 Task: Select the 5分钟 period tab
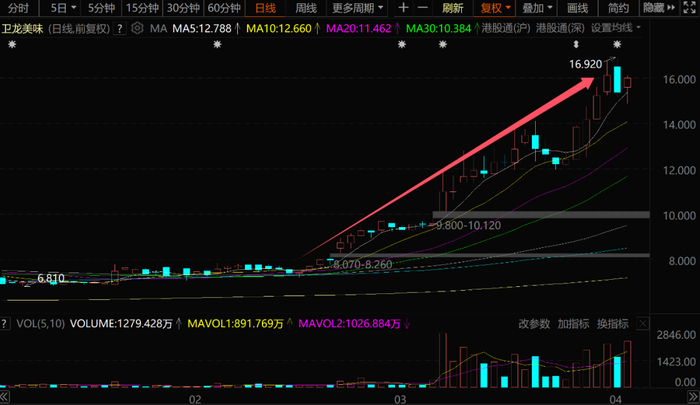point(101,8)
